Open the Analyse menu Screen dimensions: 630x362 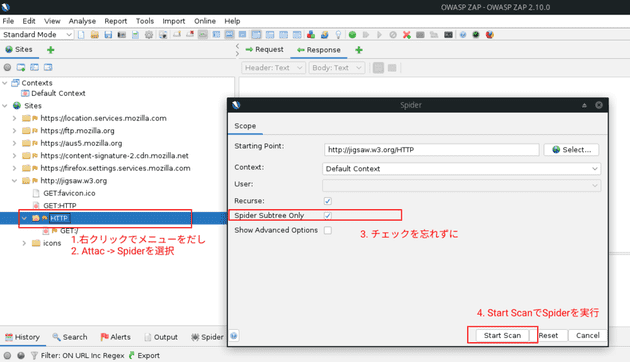coord(82,21)
